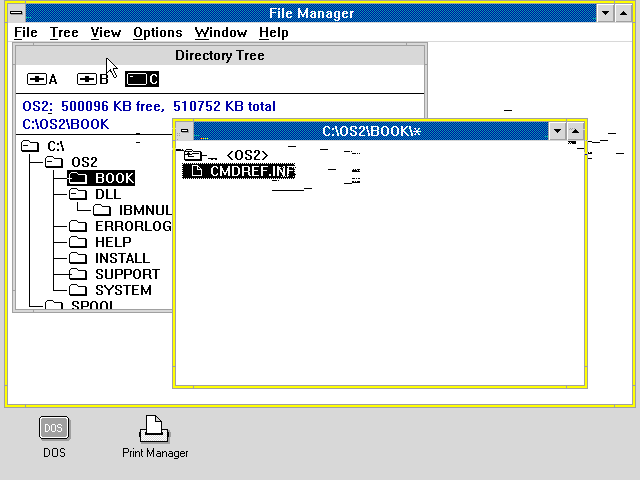Minimize the C:\OS2\BOOK\* window
This screenshot has width=640, height=480.
(x=558, y=131)
